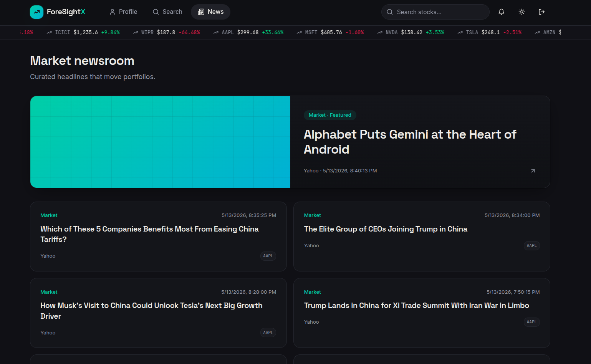This screenshot has width=591, height=364.
Task: Click Yahoo source on Trump Lands card
Action: point(311,322)
